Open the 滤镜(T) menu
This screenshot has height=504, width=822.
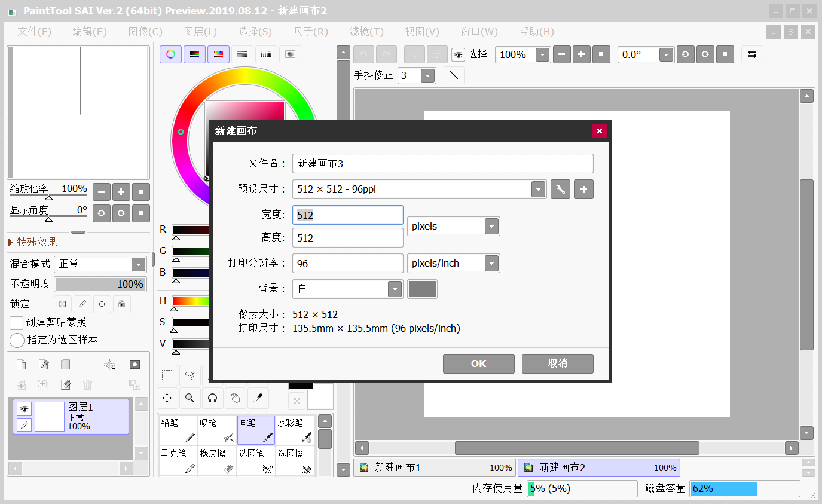(x=366, y=32)
